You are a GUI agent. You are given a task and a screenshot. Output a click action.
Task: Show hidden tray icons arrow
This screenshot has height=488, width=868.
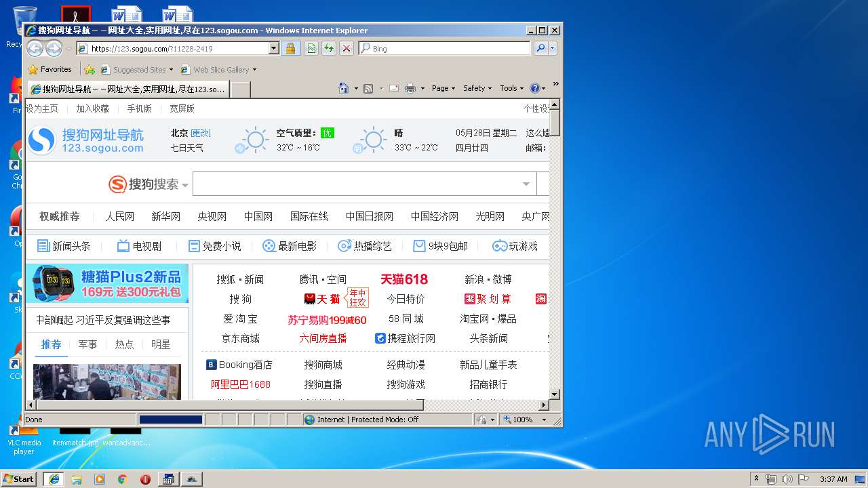(x=756, y=479)
